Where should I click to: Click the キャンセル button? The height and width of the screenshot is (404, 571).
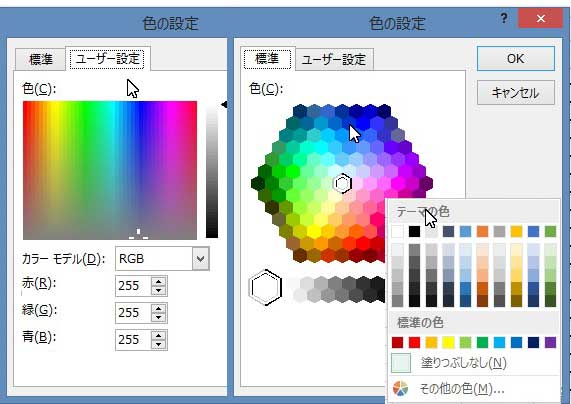pos(516,93)
